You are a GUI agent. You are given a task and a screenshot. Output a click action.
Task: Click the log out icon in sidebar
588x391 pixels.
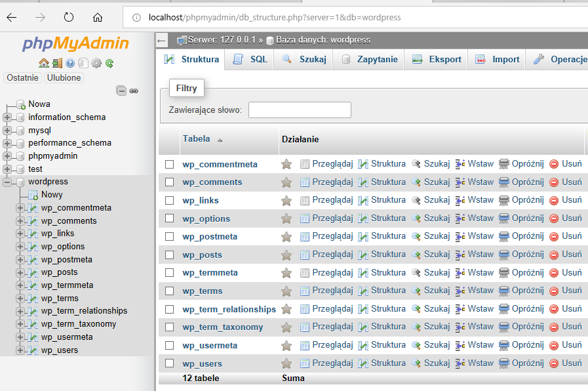[57, 63]
